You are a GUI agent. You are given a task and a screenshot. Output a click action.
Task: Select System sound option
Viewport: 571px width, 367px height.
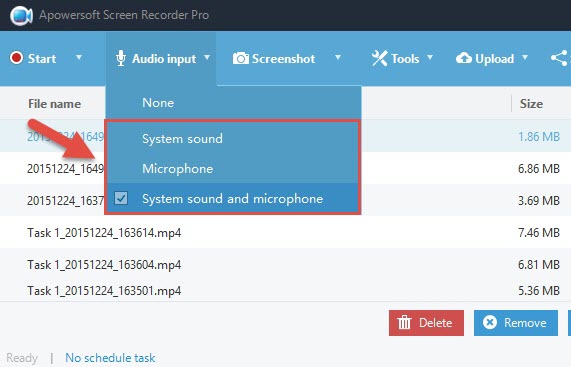coord(233,138)
